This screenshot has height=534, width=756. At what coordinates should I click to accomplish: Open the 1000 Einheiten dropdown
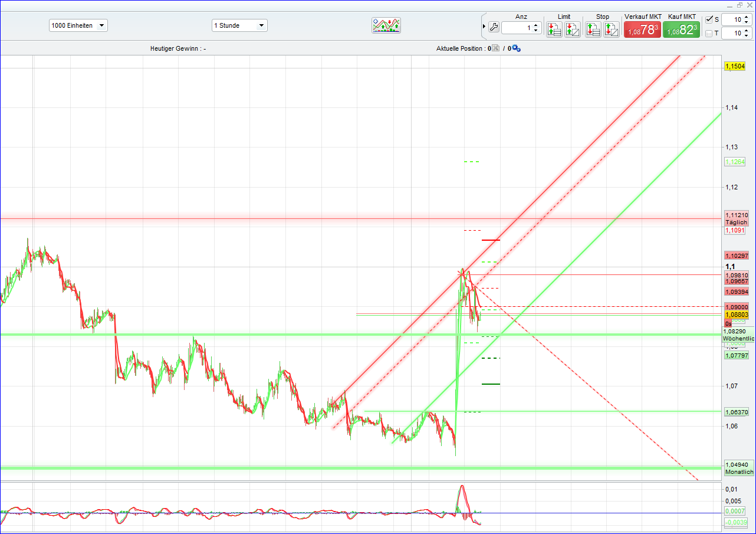(78, 25)
